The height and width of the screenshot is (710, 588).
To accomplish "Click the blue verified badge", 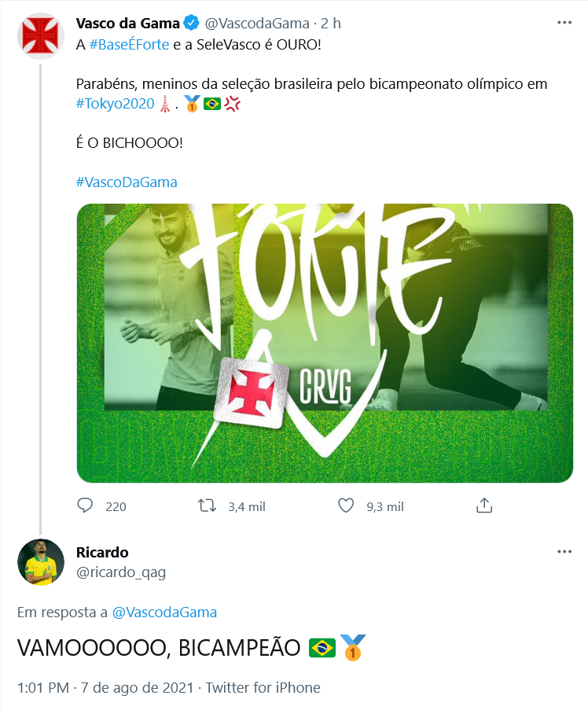I will [x=191, y=23].
